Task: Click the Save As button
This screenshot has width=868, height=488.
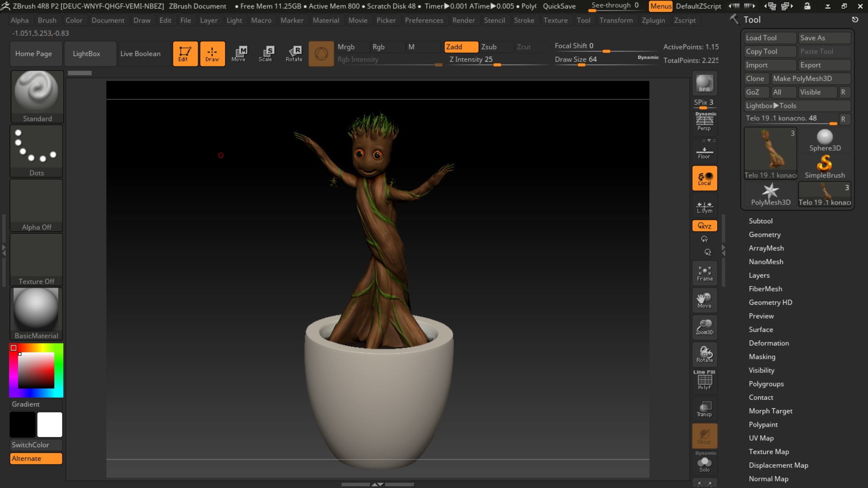Action: tap(824, 38)
